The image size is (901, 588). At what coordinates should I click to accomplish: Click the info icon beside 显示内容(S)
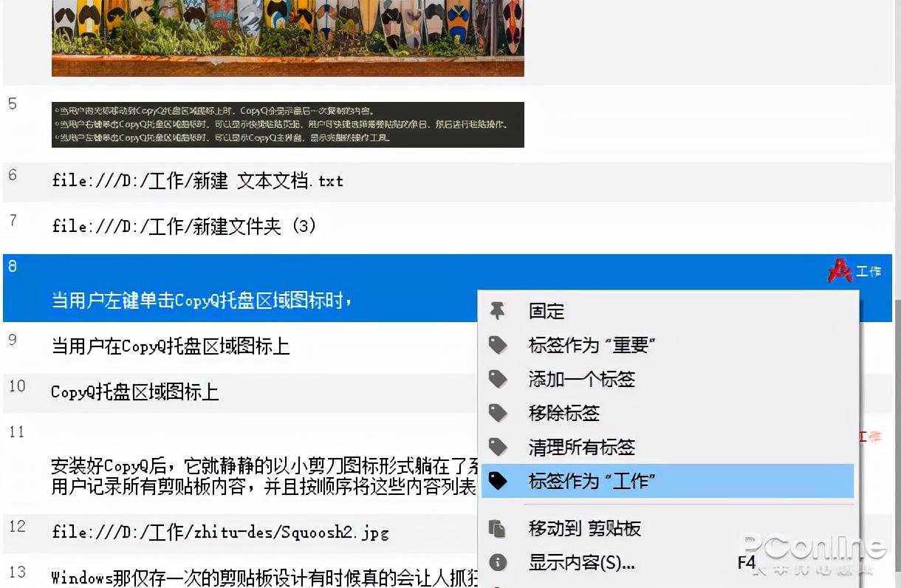[499, 563]
